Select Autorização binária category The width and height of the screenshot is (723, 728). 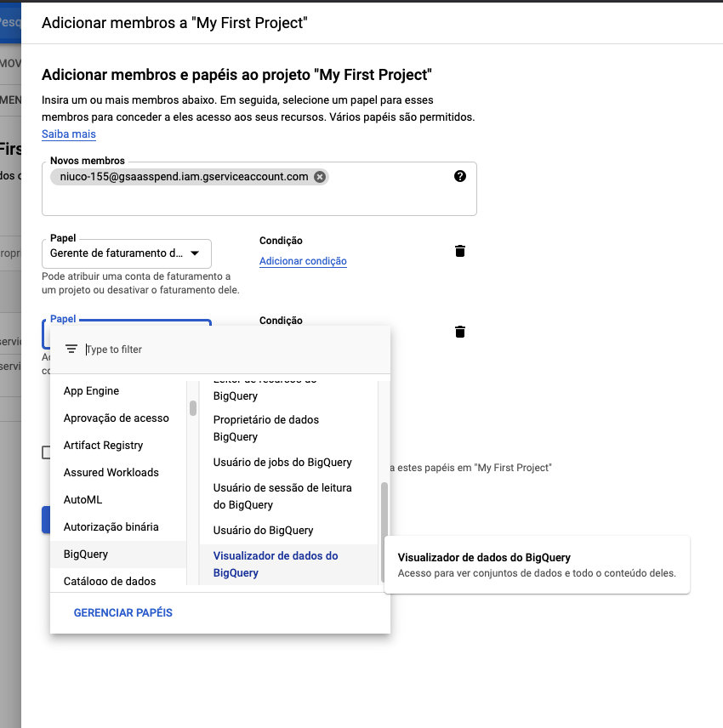tap(118, 527)
